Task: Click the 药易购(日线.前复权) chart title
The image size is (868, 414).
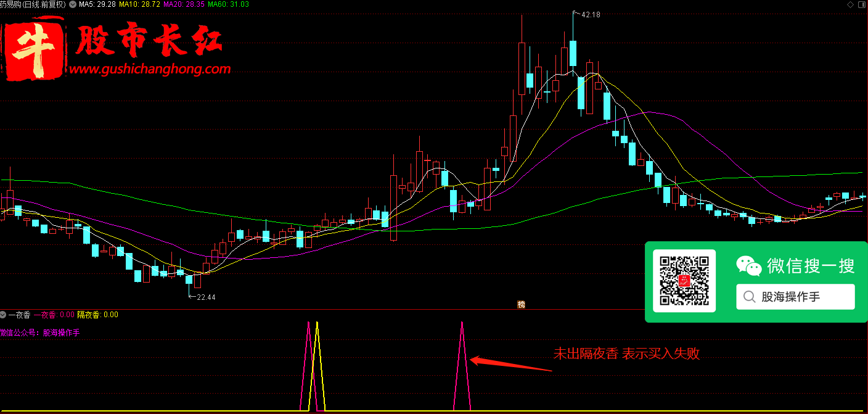Action: 33,4
